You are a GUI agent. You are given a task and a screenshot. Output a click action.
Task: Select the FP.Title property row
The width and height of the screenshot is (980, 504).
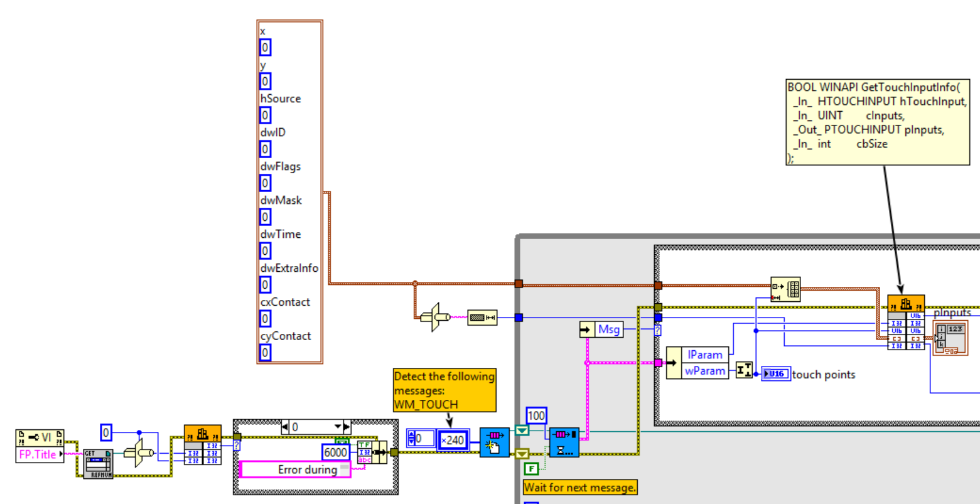[x=40, y=454]
